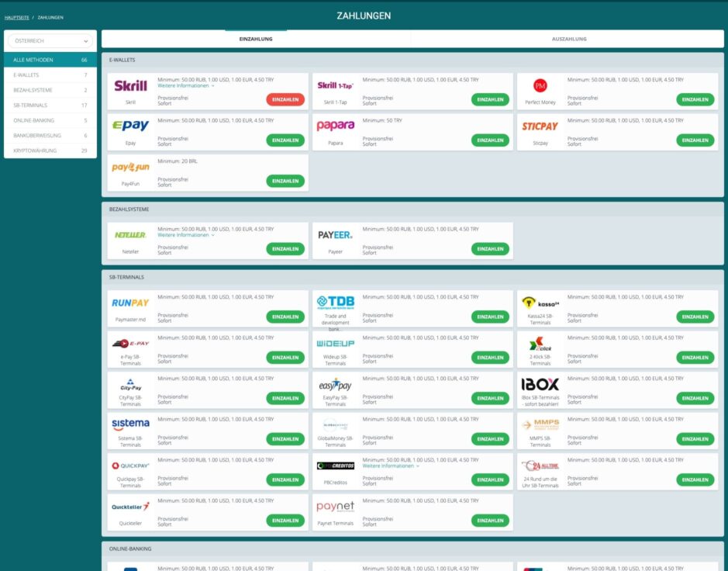Click the Payeer logo
The height and width of the screenshot is (571, 728).
pyautogui.click(x=335, y=235)
